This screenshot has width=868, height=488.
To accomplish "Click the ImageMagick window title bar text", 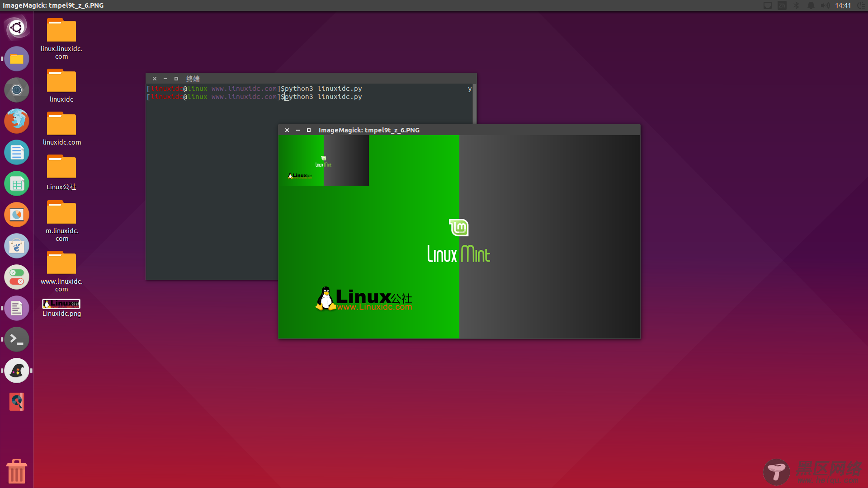I will coord(369,130).
